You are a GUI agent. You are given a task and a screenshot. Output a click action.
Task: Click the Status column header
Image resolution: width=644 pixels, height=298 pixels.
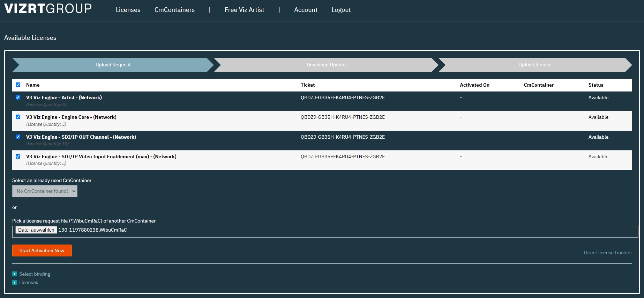[x=596, y=85]
